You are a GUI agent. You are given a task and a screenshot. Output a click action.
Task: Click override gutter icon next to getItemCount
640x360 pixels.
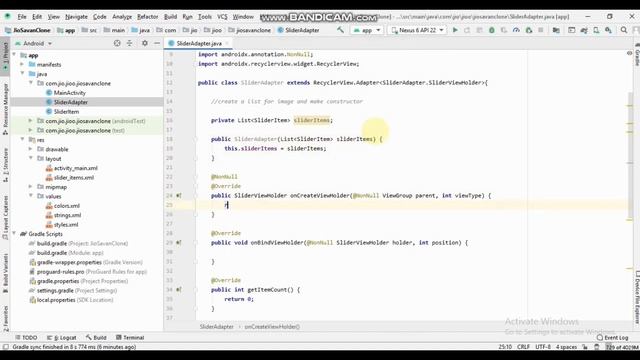coord(179,290)
